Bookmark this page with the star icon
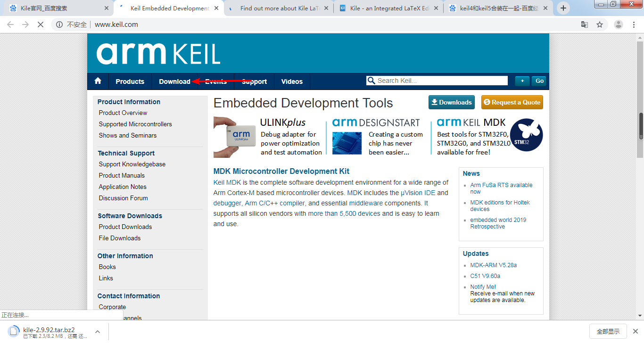 click(x=599, y=24)
